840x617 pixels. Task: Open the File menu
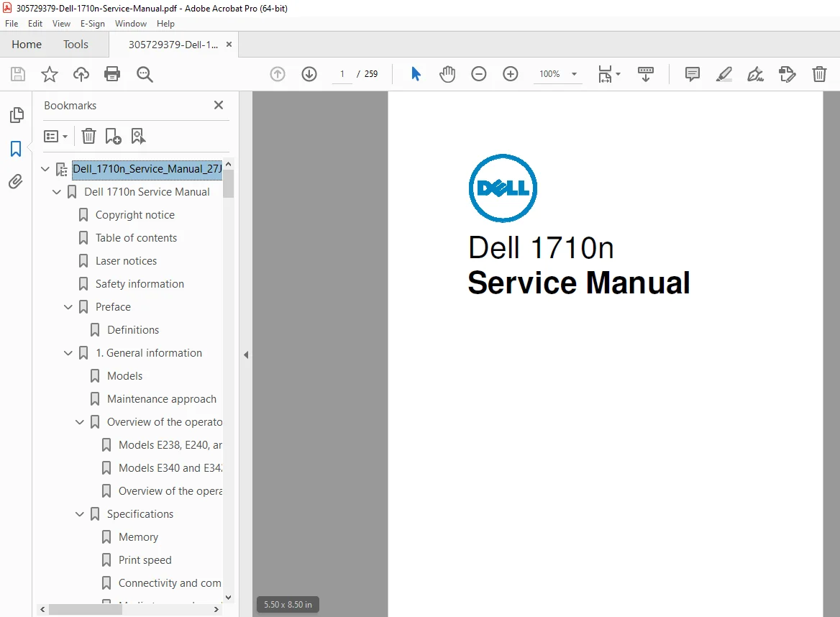click(12, 24)
